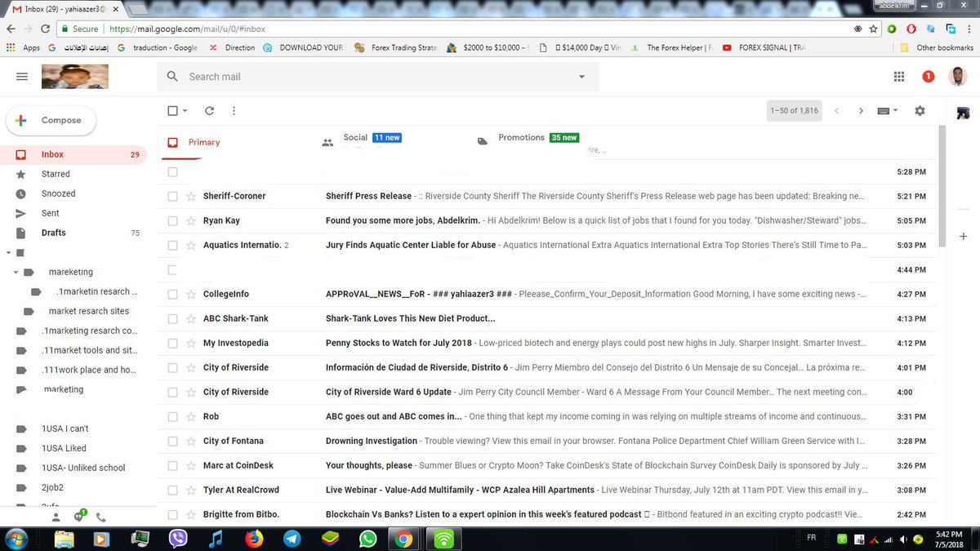Open the main menu hamburger icon

(x=22, y=76)
